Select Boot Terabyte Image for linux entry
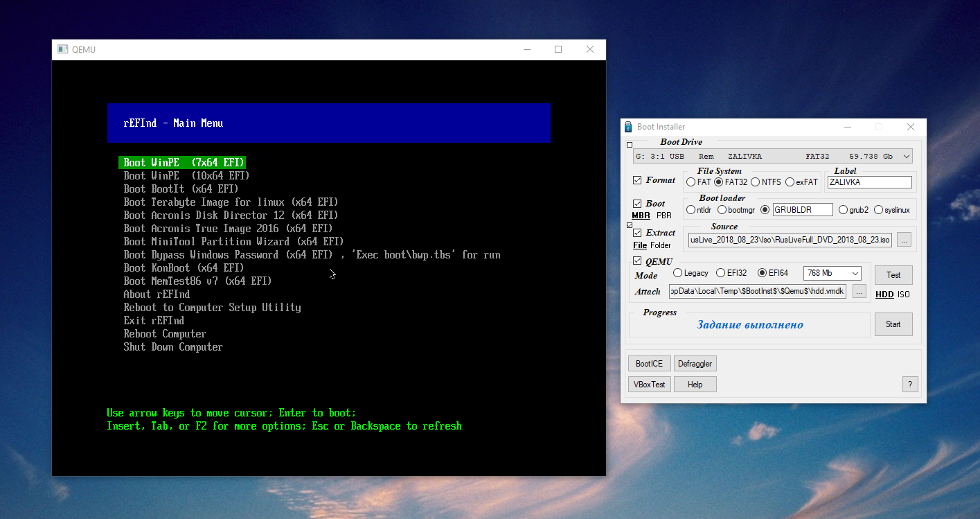980x519 pixels. [x=231, y=202]
